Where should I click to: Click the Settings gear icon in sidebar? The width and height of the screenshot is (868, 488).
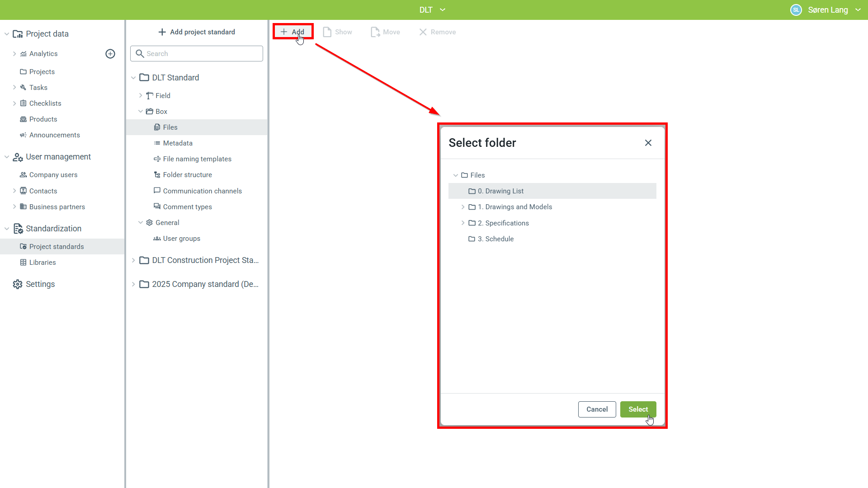click(x=18, y=284)
